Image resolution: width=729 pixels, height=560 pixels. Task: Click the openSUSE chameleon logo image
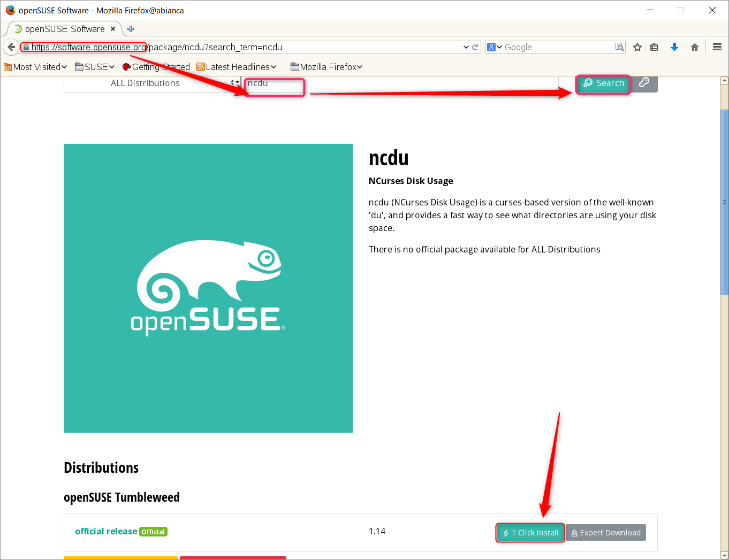click(208, 288)
